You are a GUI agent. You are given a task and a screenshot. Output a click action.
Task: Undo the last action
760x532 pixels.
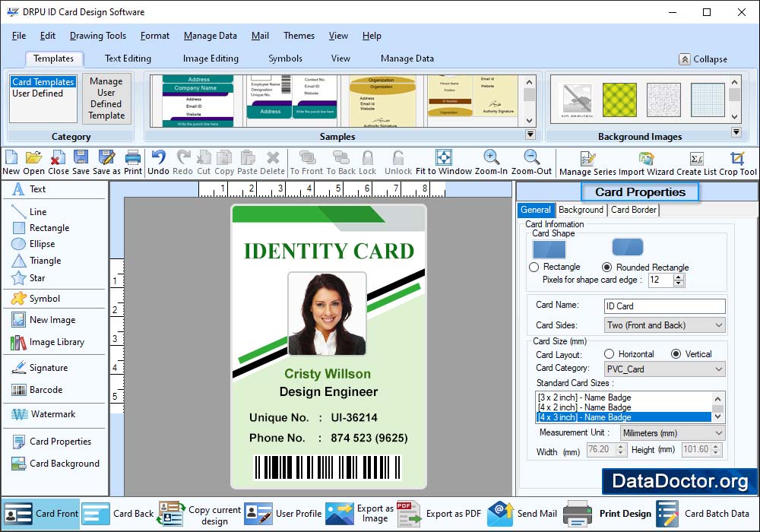coord(158,158)
